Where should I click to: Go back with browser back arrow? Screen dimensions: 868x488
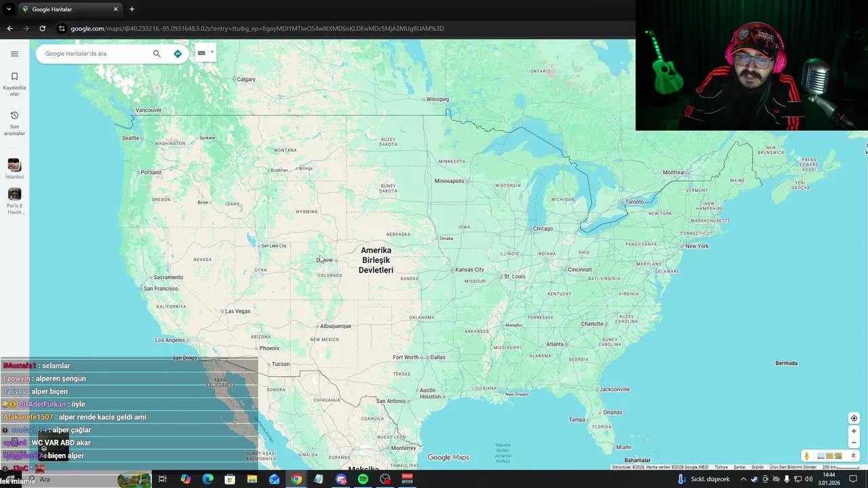pos(9,28)
